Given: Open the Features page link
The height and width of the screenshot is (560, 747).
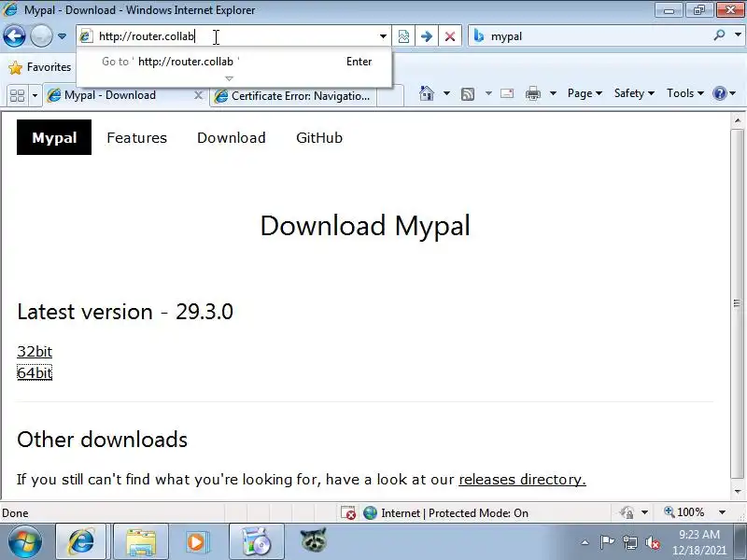Looking at the screenshot, I should coord(136,137).
